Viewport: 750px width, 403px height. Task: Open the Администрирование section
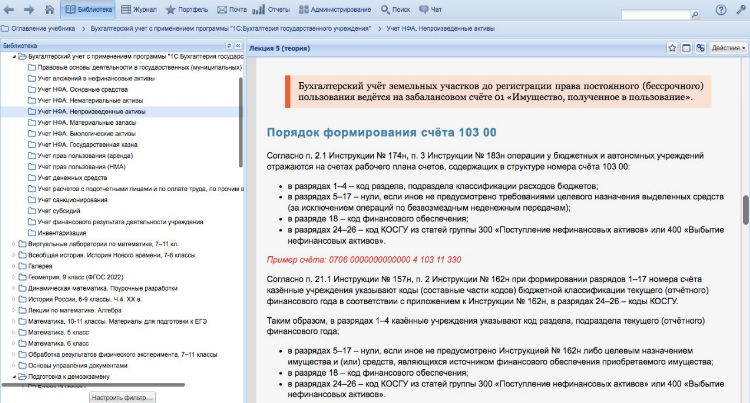click(x=335, y=10)
